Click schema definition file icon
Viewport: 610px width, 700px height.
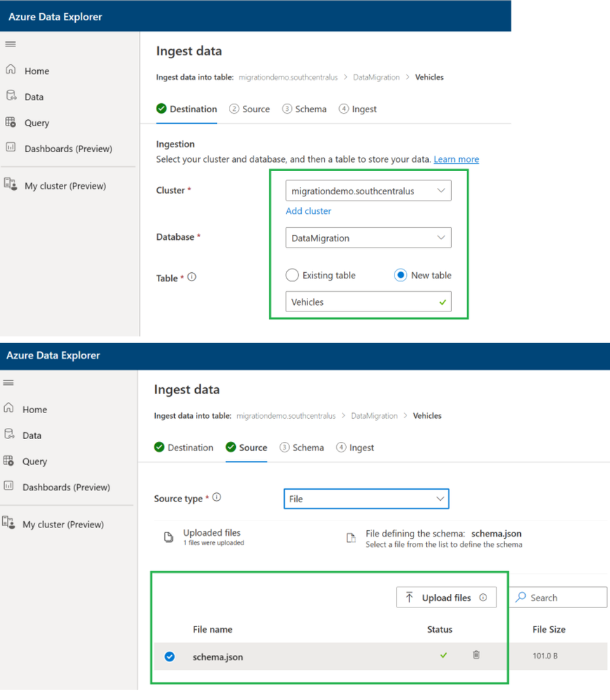pyautogui.click(x=351, y=537)
